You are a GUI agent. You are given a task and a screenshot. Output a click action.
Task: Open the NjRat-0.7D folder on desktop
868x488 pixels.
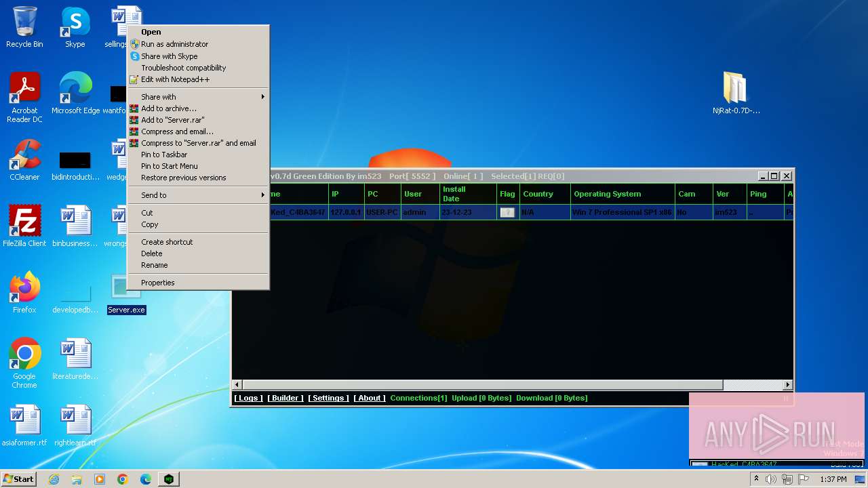pyautogui.click(x=736, y=94)
